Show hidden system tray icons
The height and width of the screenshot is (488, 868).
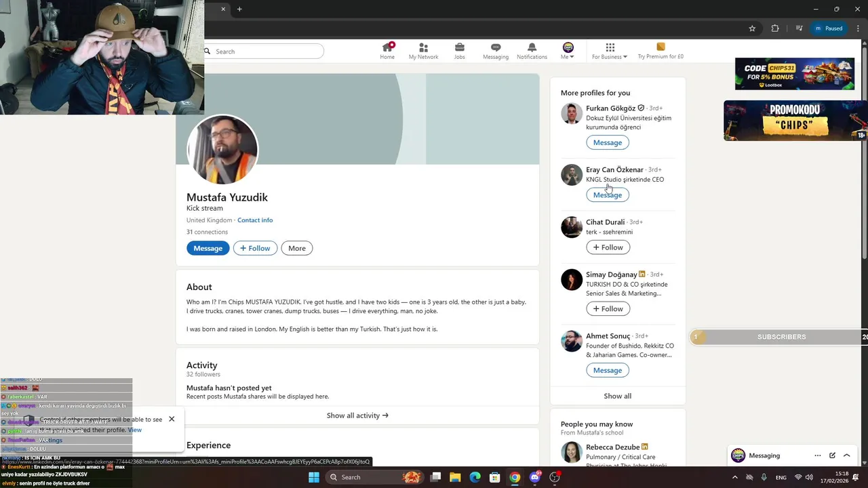point(735,477)
